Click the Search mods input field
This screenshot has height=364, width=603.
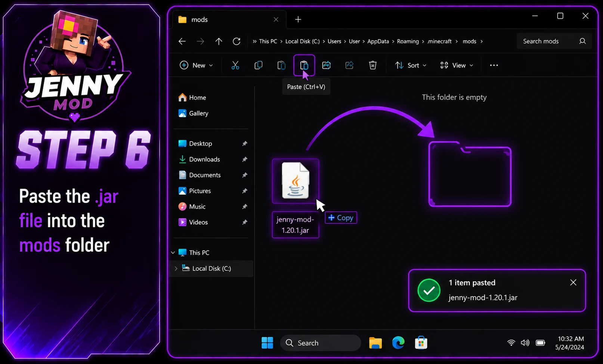click(x=554, y=41)
